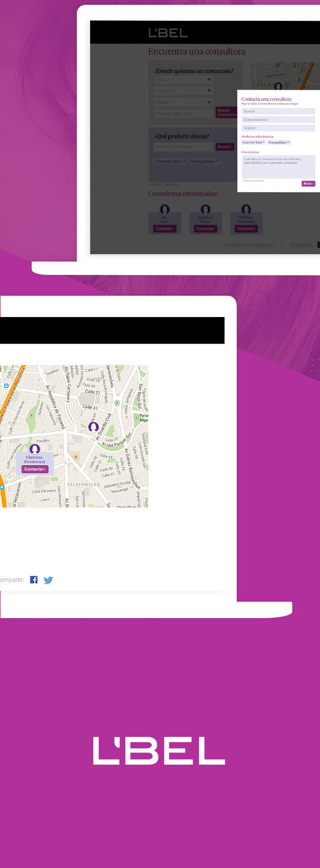
Task: Click green park marker near Calle 21
Action: coord(117,403)
